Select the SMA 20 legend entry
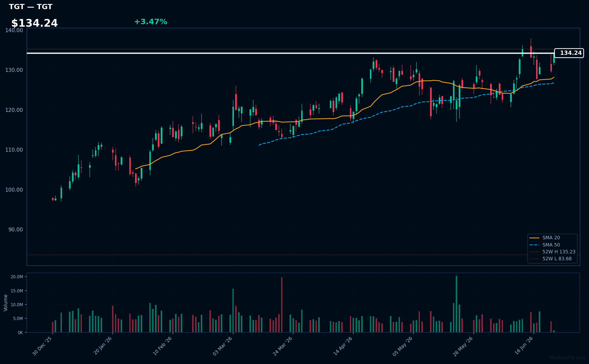The image size is (589, 364). tap(551, 238)
